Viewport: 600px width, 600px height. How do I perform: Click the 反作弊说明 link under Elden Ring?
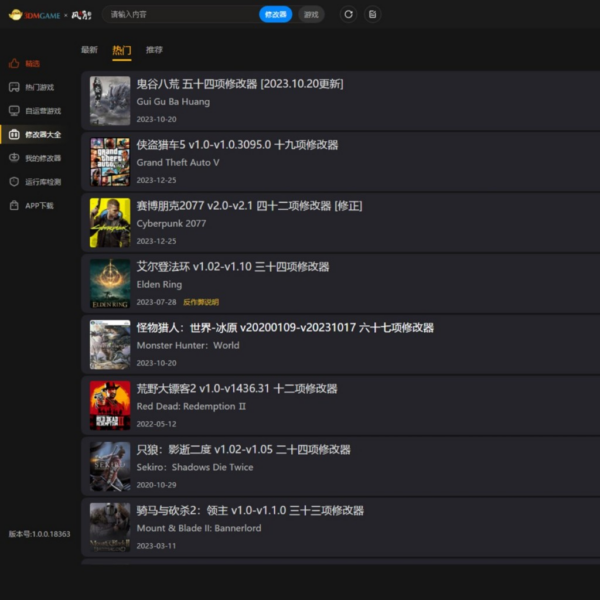pos(201,302)
